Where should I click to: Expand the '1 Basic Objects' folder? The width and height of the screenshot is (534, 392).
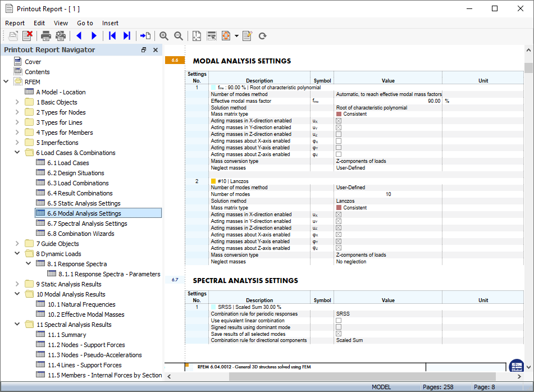tap(17, 102)
